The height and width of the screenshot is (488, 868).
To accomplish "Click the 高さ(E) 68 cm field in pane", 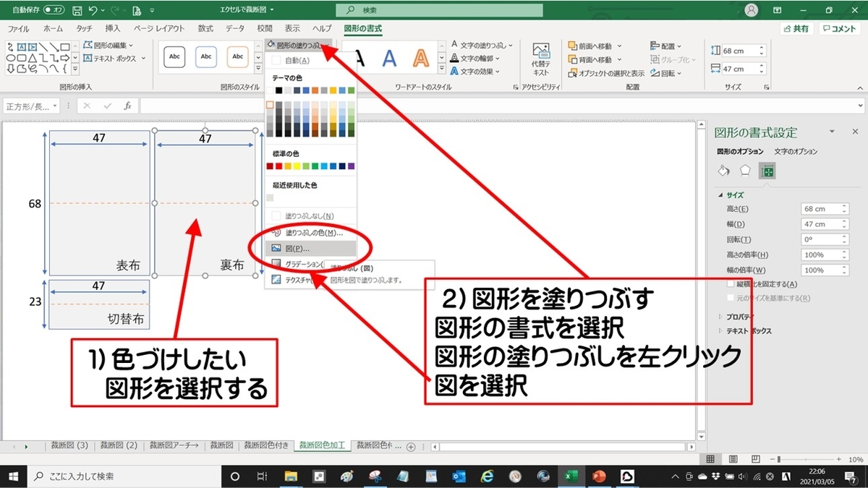I will [825, 208].
